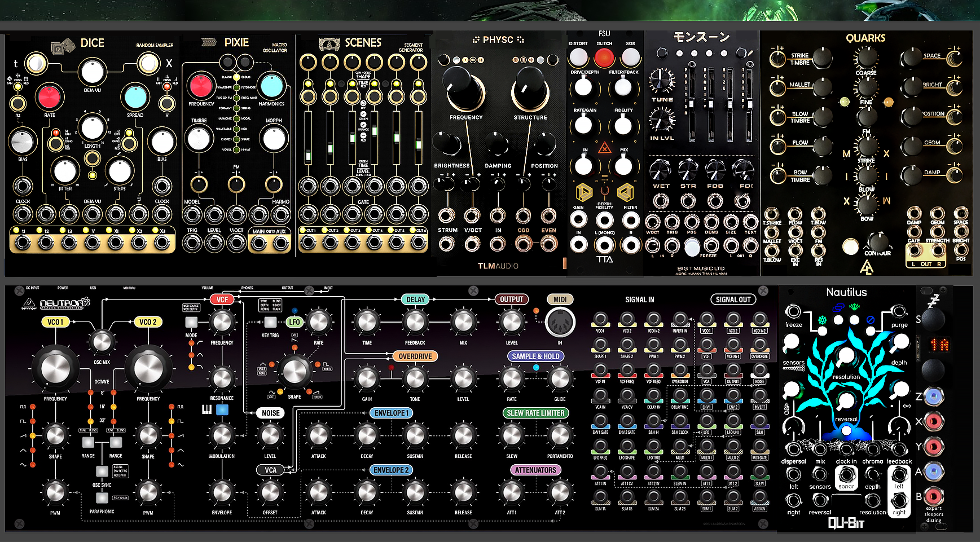Click the red FREQUENCY knob on PIXIE
Image resolution: width=980 pixels, height=542 pixels.
[201, 85]
